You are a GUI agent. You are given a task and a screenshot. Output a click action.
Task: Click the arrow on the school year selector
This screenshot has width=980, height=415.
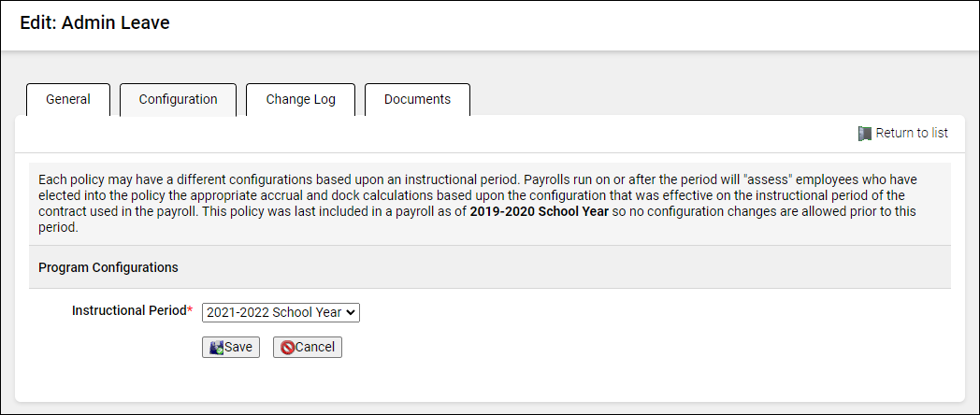point(351,312)
